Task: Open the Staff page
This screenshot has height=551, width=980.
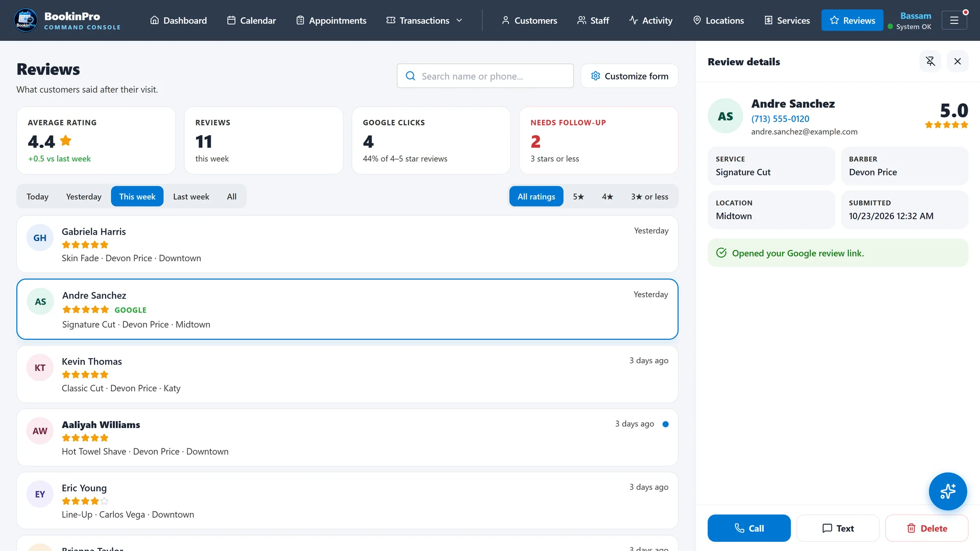Action: click(593, 20)
